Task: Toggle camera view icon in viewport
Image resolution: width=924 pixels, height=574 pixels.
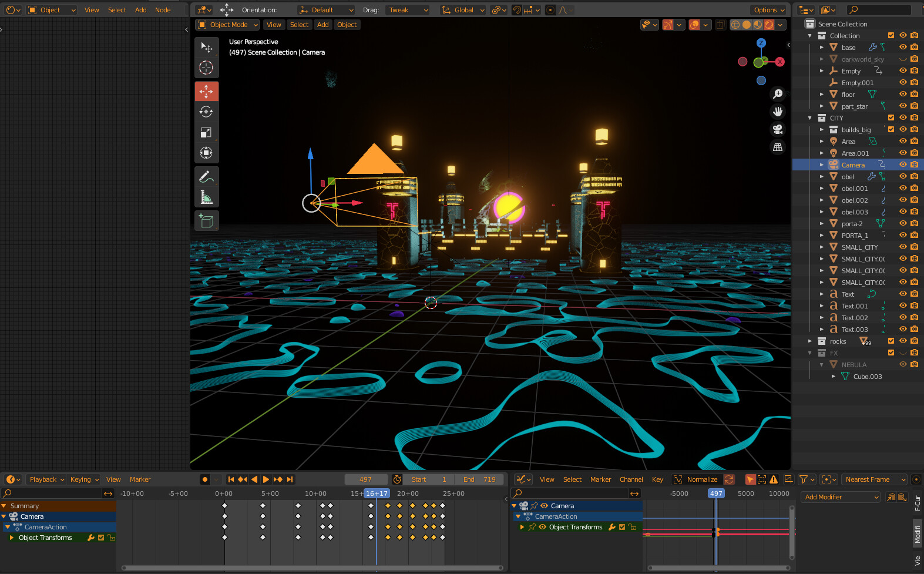Action: [778, 129]
